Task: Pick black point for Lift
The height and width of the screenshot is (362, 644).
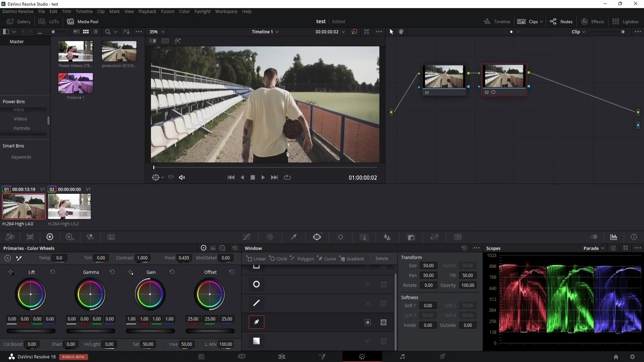Action: (x=11, y=272)
